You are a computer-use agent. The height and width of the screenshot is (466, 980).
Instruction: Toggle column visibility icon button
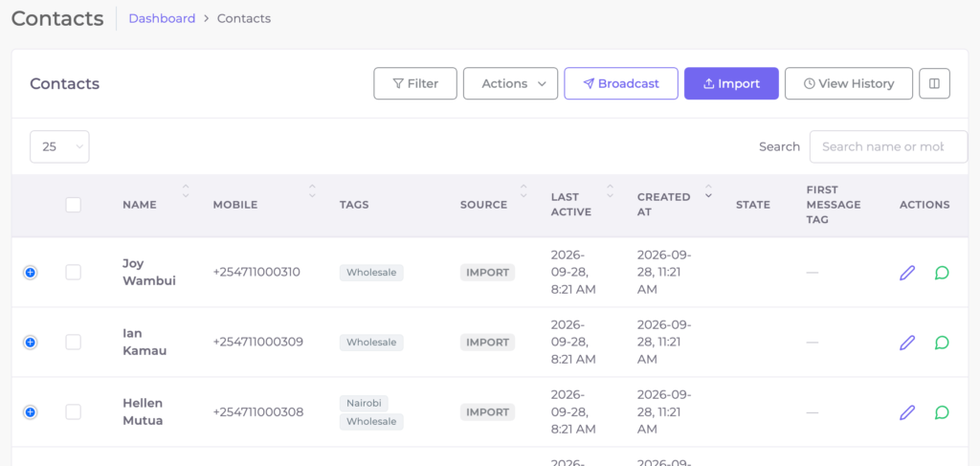point(934,83)
